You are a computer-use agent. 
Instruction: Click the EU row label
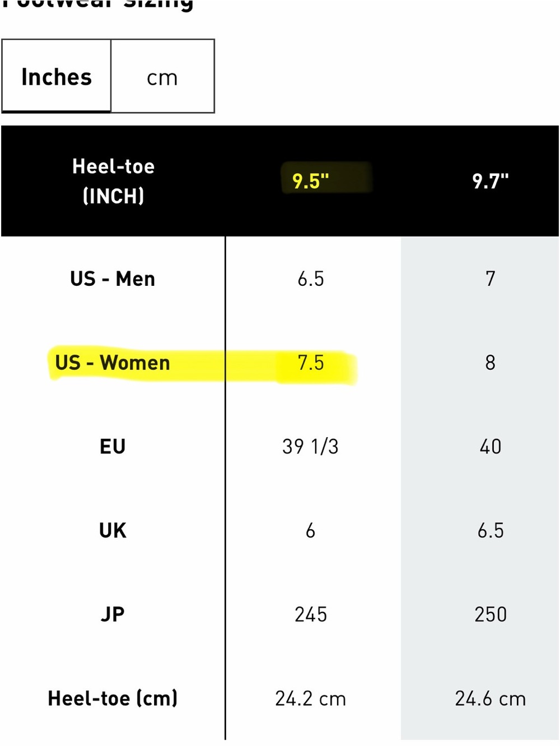coord(113,447)
